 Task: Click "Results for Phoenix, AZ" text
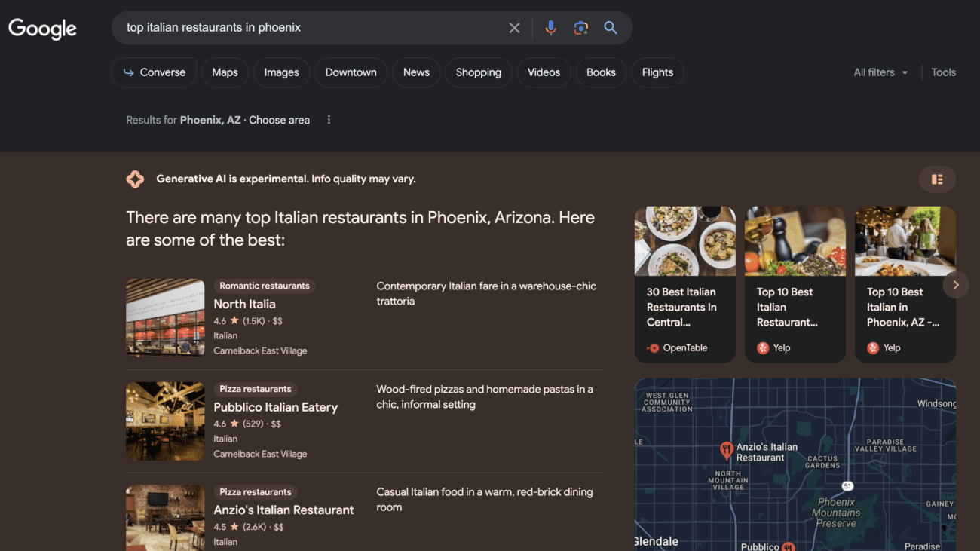pyautogui.click(x=183, y=120)
